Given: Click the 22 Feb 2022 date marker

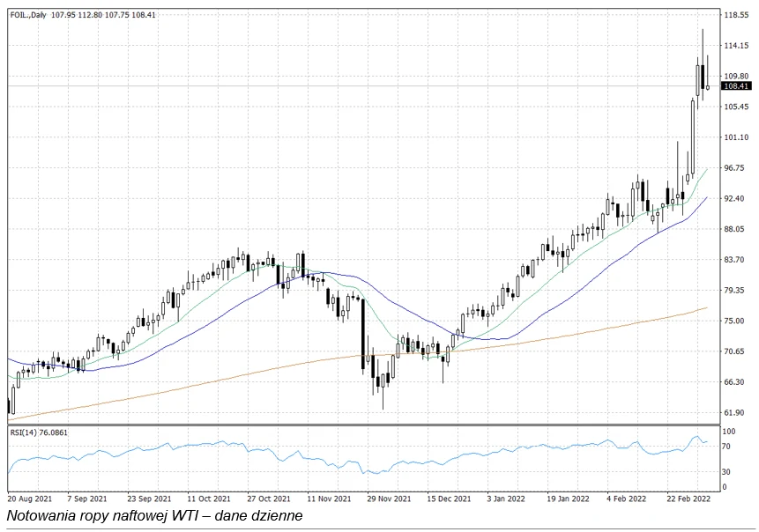Looking at the screenshot, I should pos(688,498).
